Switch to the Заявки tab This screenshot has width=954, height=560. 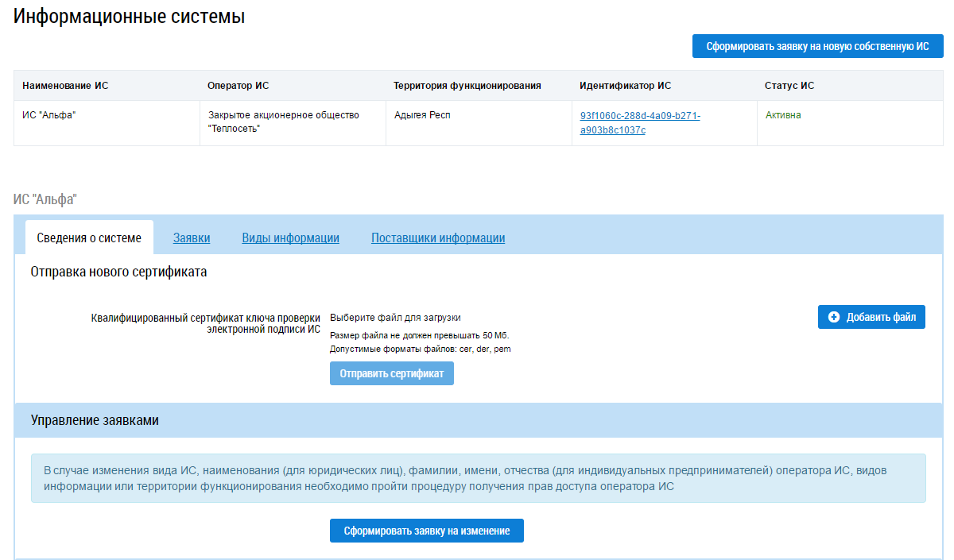click(192, 238)
